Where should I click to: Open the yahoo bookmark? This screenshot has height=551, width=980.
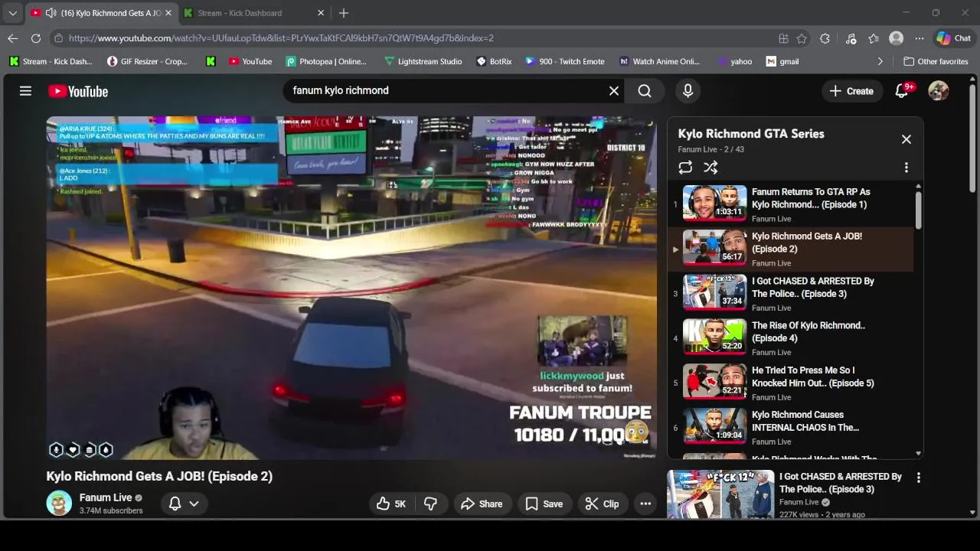coord(735,61)
